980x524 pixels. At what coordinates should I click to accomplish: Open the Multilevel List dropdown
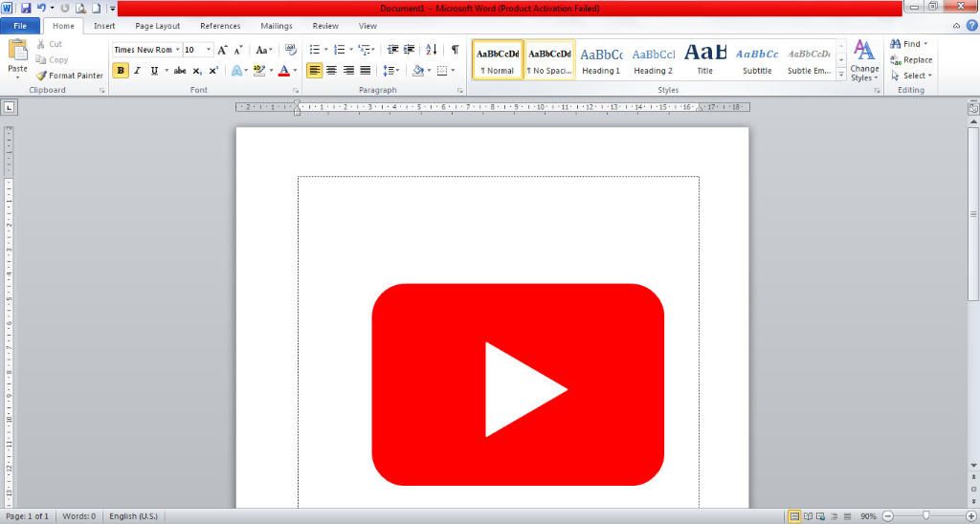(367, 50)
